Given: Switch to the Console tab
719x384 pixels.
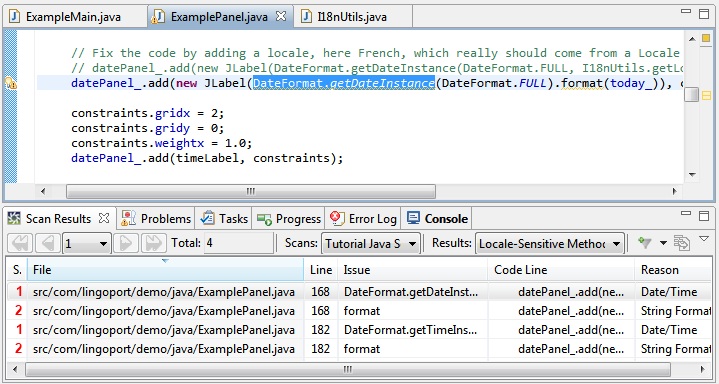Looking at the screenshot, I should [x=437, y=219].
